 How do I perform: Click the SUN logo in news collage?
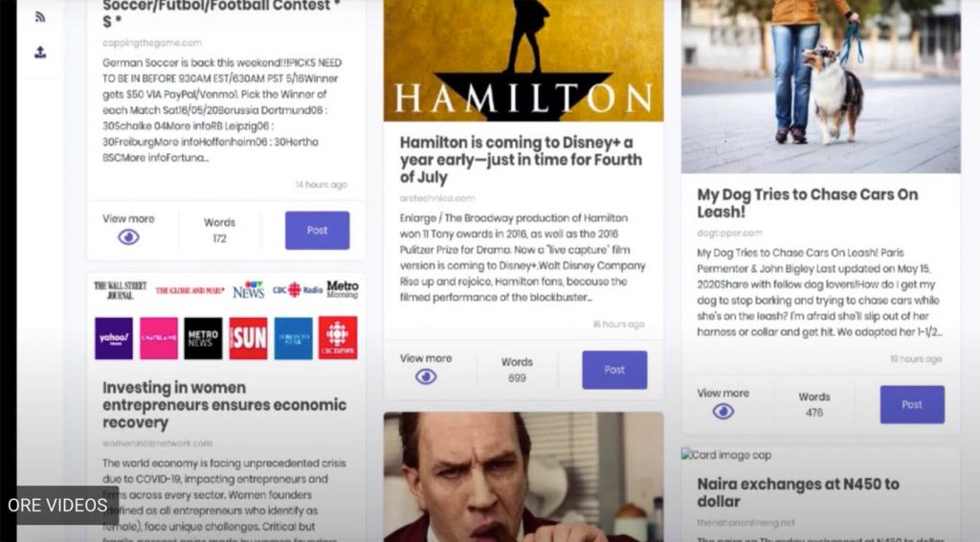[248, 338]
